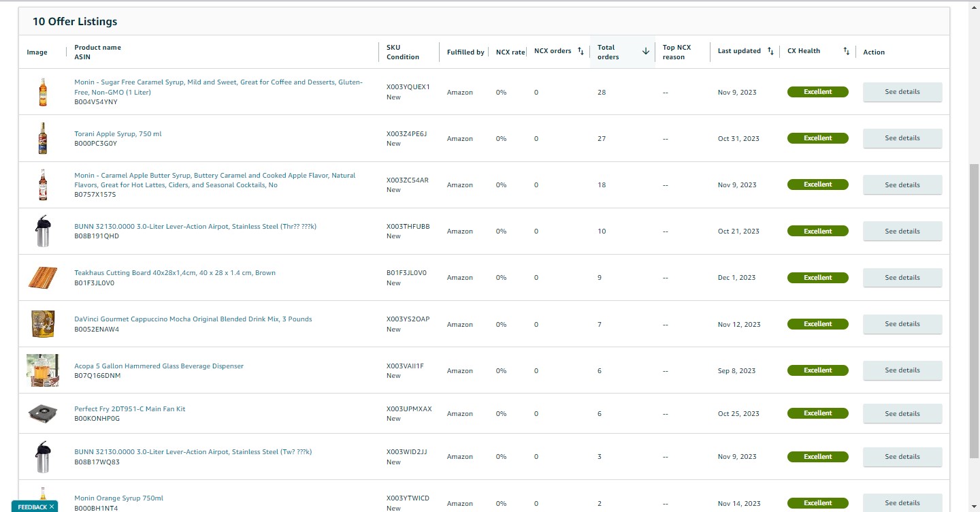Viewport: 980px width, 512px height.
Task: See details for DaVinci Cappuccino Mocha
Action: pos(902,324)
